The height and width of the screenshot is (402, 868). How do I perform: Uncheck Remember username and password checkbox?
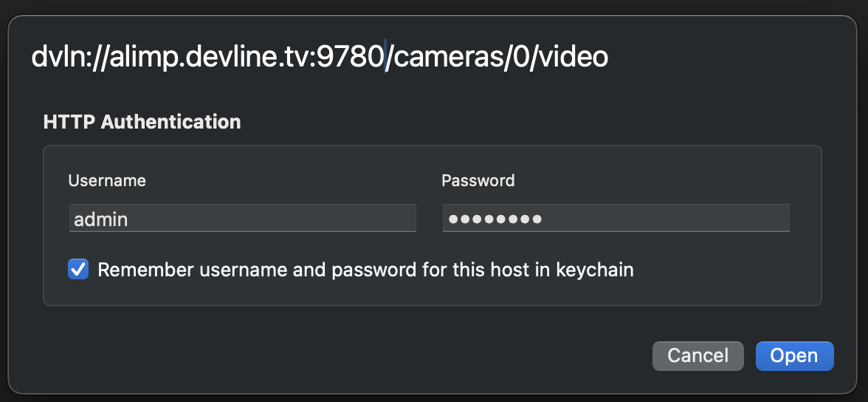tap(78, 269)
